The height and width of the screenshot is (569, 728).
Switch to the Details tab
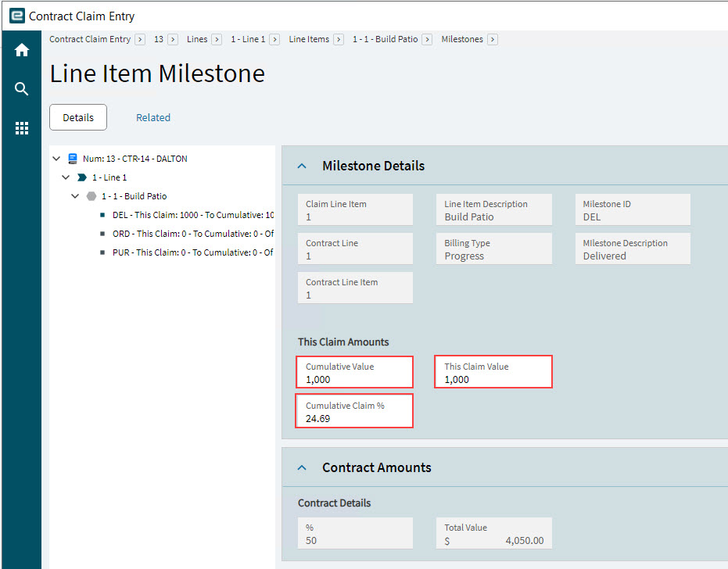pyautogui.click(x=78, y=117)
